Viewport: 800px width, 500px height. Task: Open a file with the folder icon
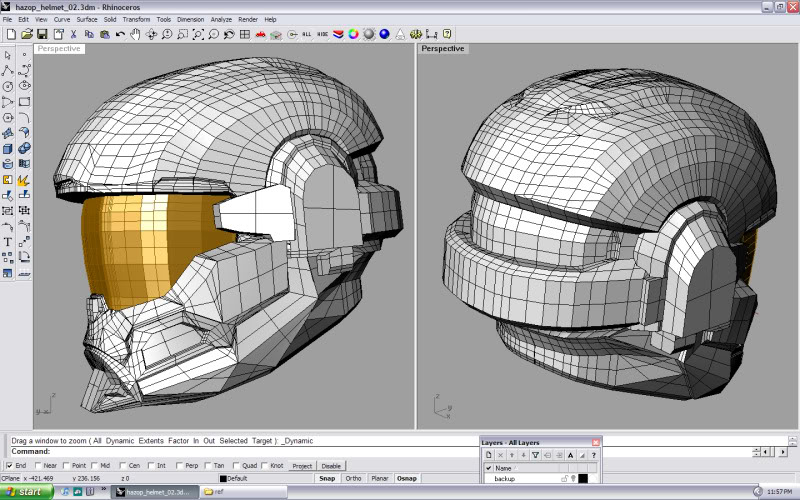coord(27,34)
